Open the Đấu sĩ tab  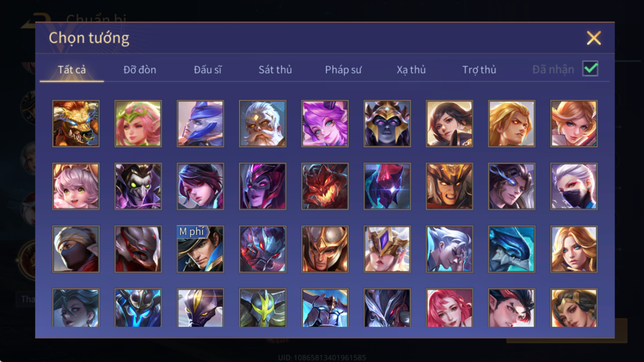click(x=208, y=70)
